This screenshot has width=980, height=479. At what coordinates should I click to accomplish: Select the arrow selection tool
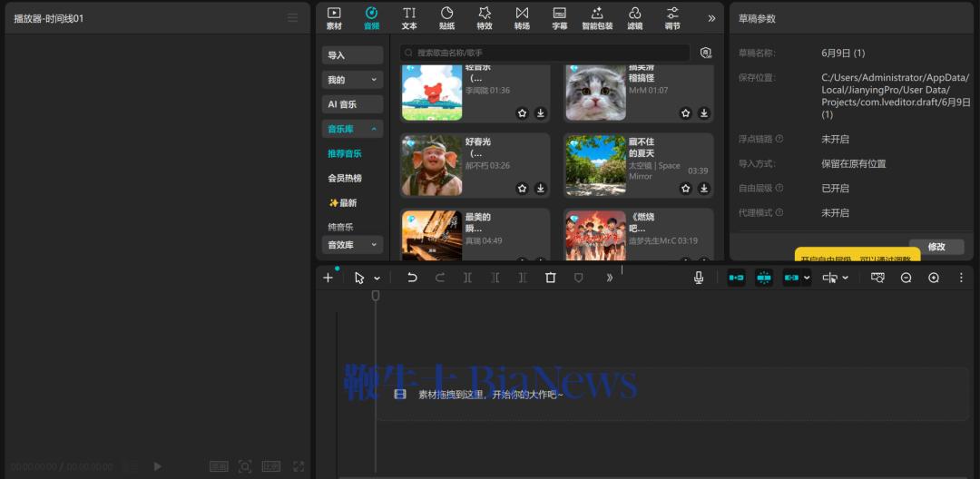pos(359,278)
